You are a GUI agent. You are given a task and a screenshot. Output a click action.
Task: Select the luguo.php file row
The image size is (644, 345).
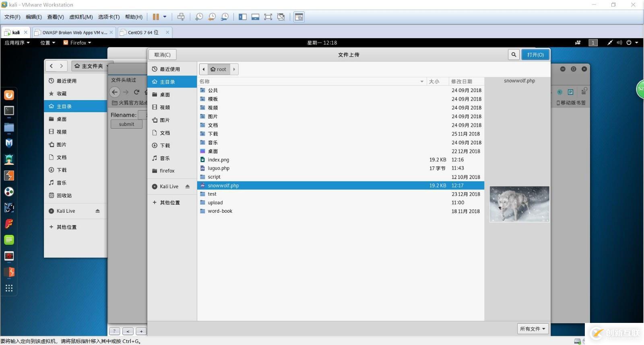tap(341, 168)
